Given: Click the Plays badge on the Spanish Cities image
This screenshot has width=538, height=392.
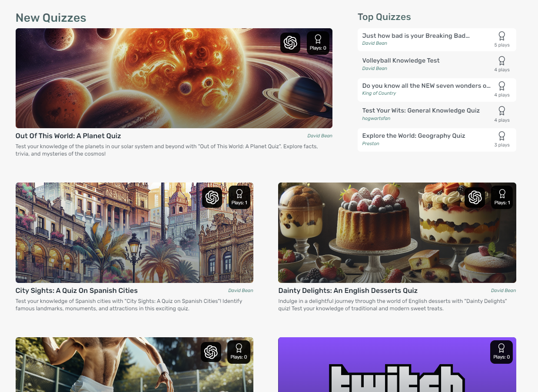Looking at the screenshot, I should 239,197.
